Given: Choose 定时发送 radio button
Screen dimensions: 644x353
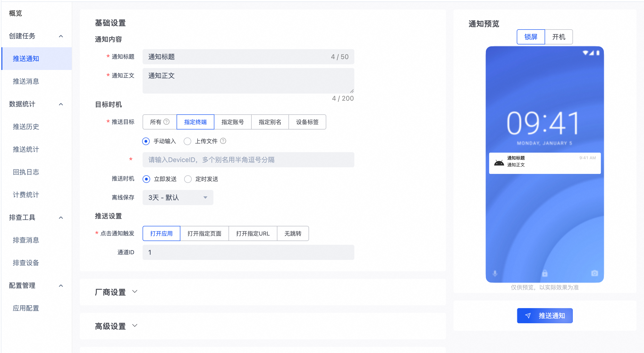Looking at the screenshot, I should pyautogui.click(x=188, y=179).
